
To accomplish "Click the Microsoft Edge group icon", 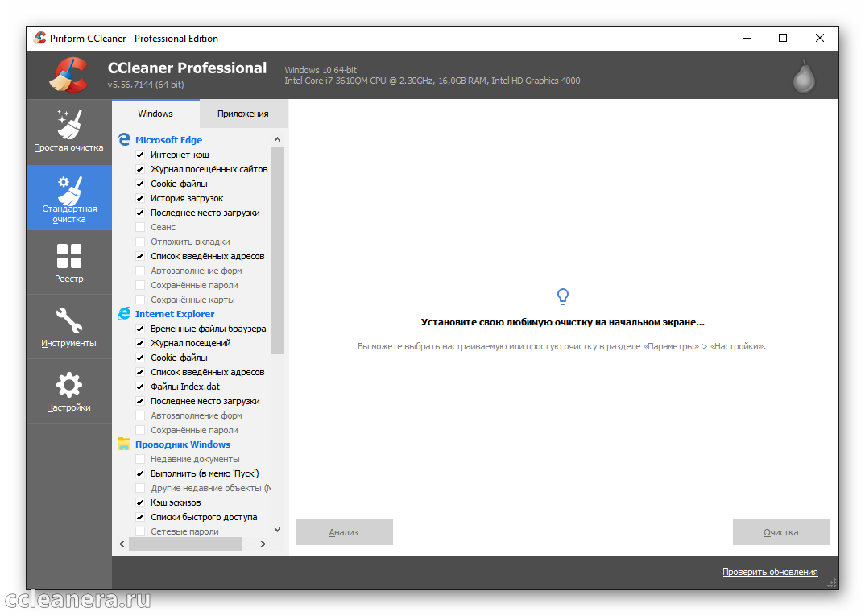I will pos(124,139).
